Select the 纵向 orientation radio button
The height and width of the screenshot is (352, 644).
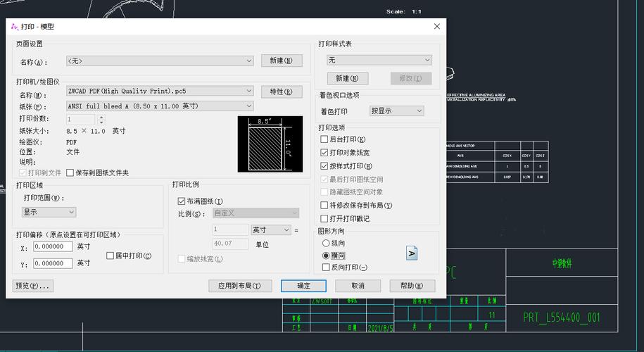(x=326, y=243)
